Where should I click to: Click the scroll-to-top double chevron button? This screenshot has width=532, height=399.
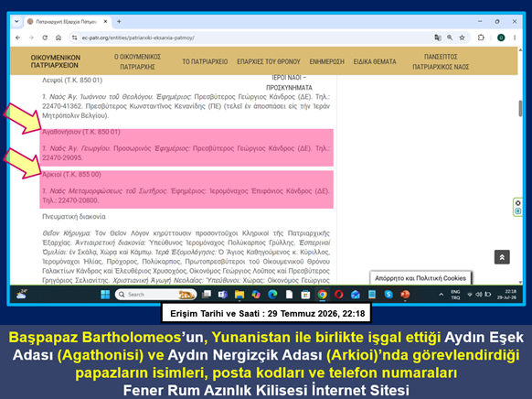tap(502, 257)
